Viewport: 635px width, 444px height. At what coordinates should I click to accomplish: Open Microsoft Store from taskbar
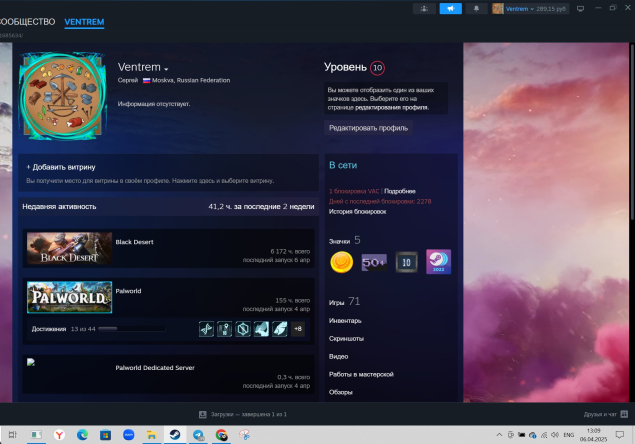(x=106, y=435)
